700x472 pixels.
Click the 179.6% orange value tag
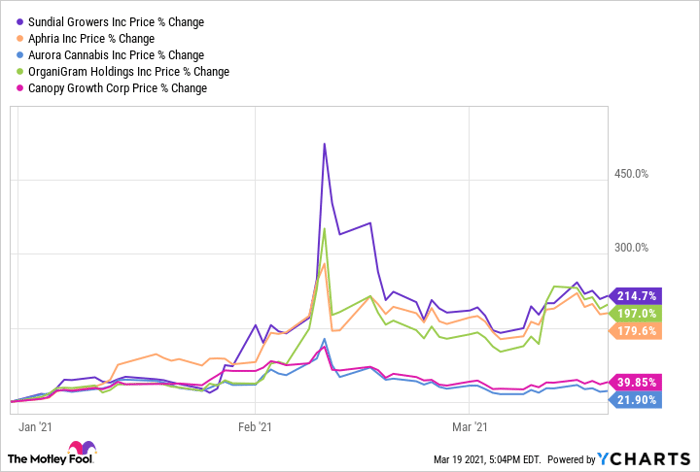coord(632,331)
